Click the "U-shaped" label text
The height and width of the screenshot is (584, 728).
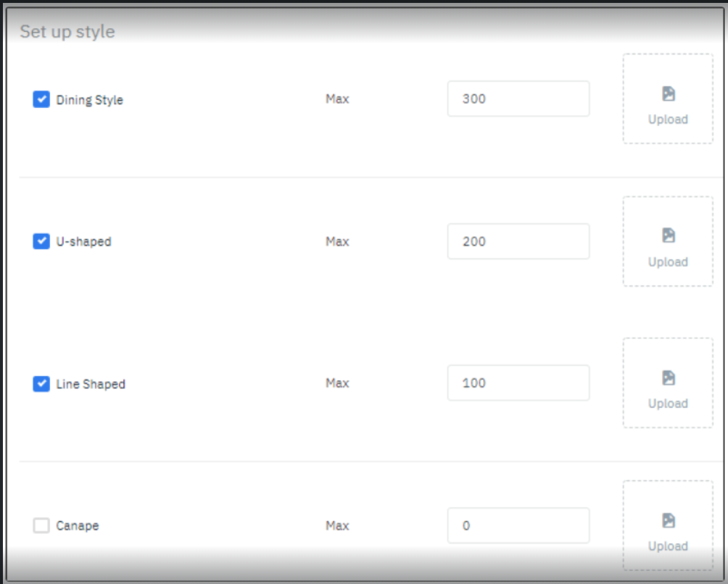pyautogui.click(x=84, y=242)
